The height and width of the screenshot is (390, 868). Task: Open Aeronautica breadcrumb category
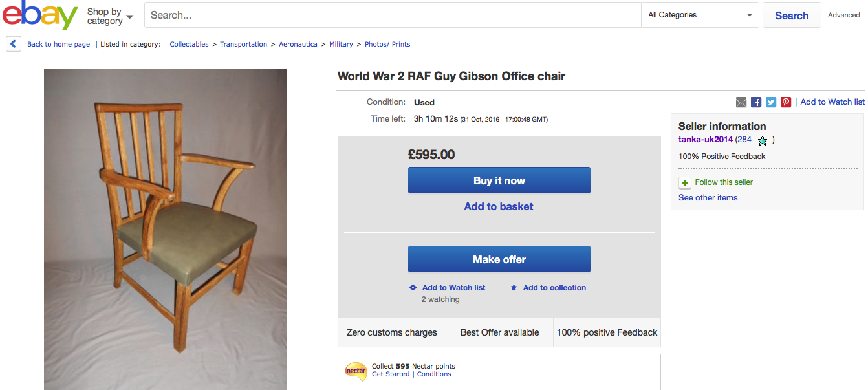(298, 45)
